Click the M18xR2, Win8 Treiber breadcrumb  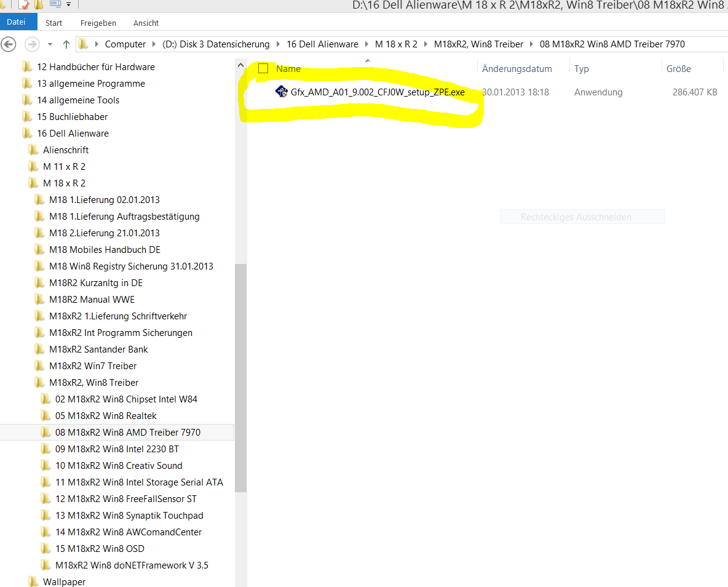pyautogui.click(x=478, y=44)
